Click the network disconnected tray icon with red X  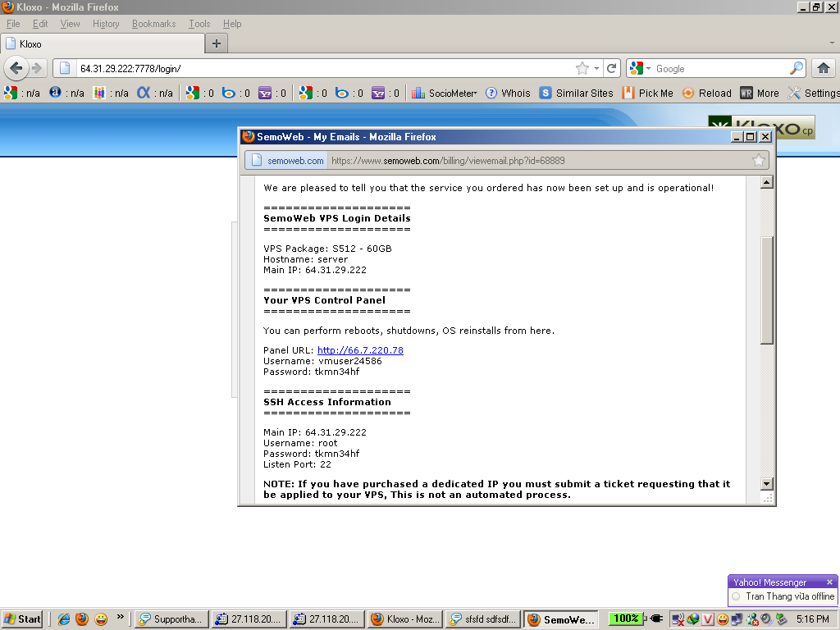point(678,619)
